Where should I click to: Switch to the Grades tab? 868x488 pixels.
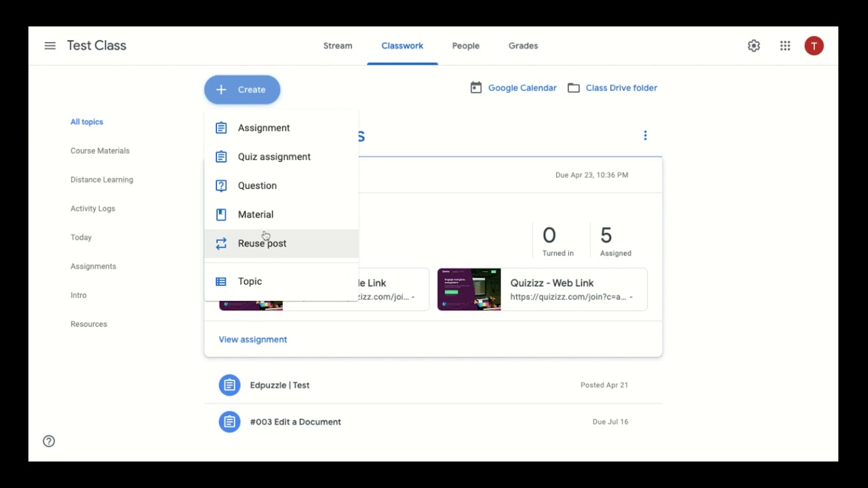(x=524, y=46)
